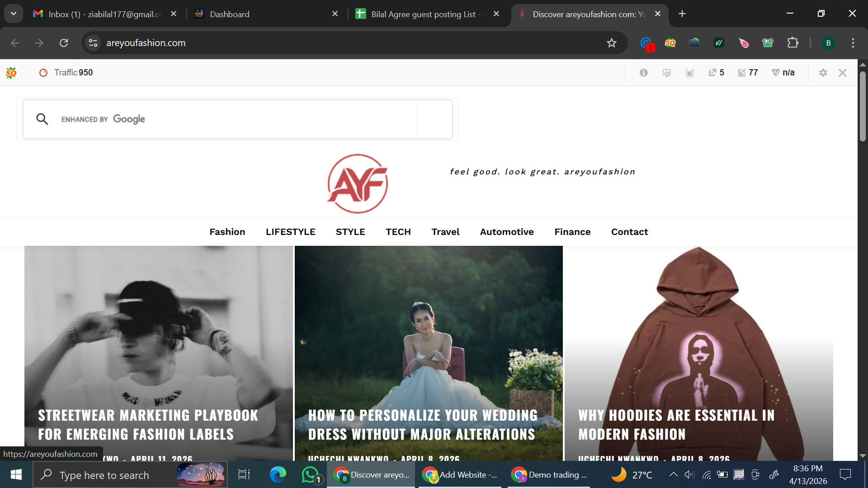Screen dimensions: 868x488
Task: Open Windows Start menu
Action: tap(16, 474)
